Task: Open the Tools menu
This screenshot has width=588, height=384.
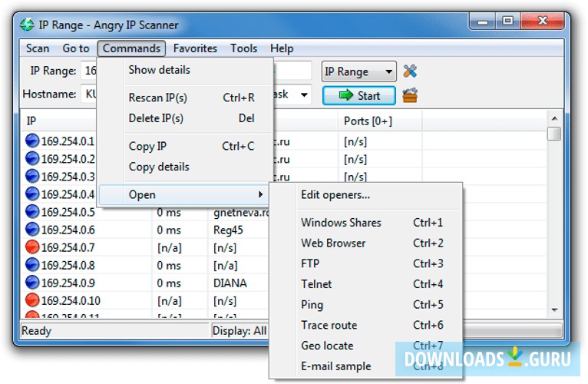Action: click(244, 48)
